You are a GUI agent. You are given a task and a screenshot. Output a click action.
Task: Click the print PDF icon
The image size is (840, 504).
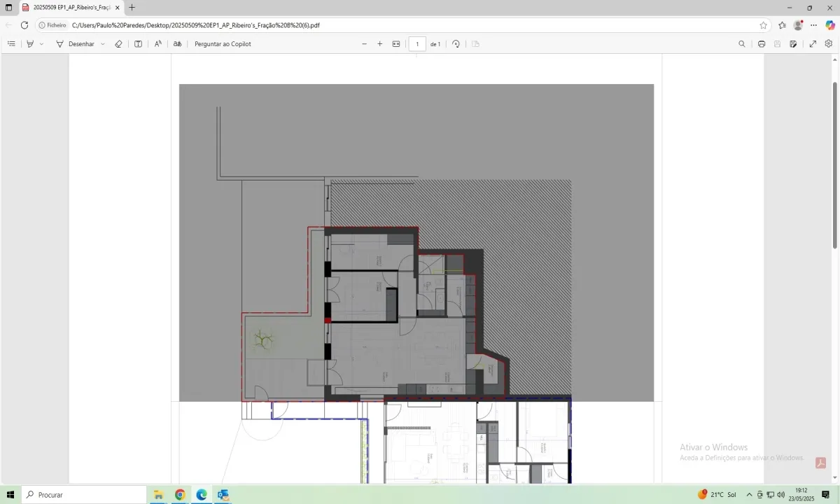[x=762, y=44]
